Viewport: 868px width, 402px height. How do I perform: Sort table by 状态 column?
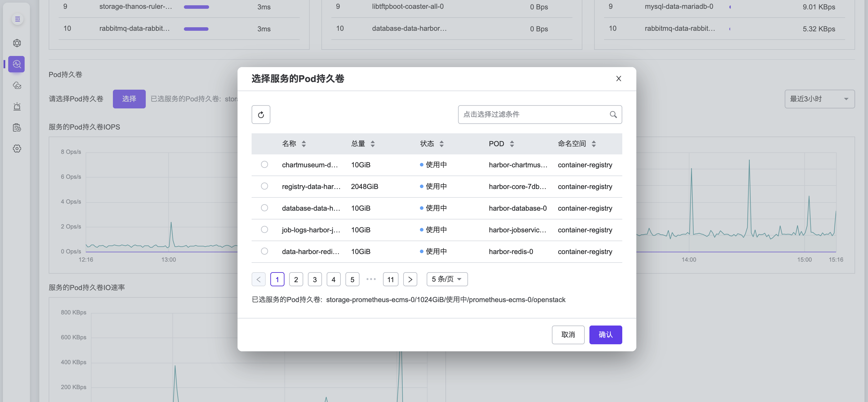[x=441, y=144]
